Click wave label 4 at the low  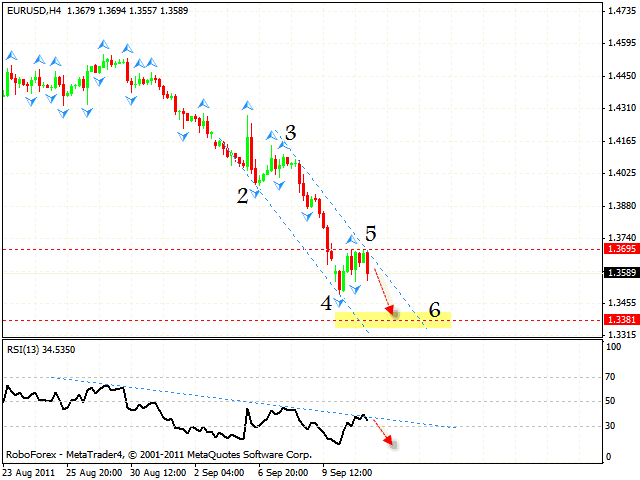tap(327, 303)
